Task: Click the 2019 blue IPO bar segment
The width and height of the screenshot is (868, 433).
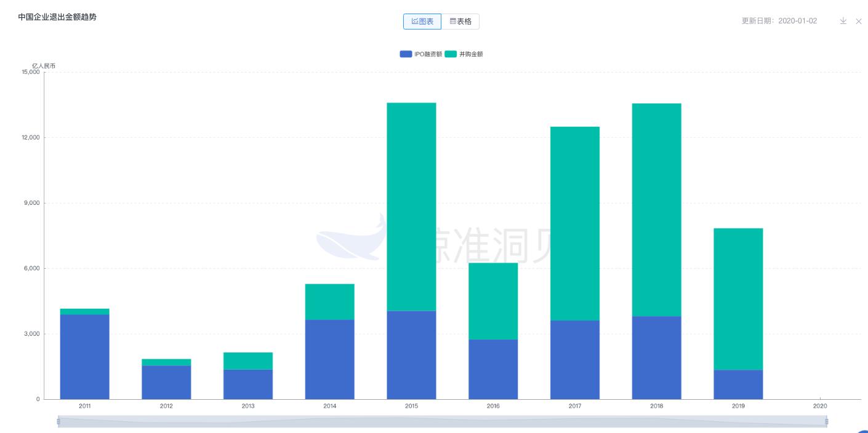Action: pyautogui.click(x=738, y=384)
